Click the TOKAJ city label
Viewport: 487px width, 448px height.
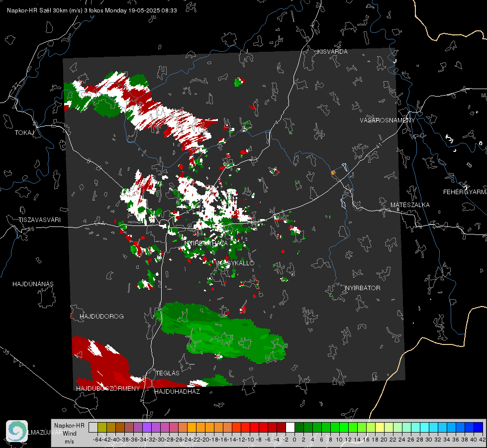click(24, 133)
